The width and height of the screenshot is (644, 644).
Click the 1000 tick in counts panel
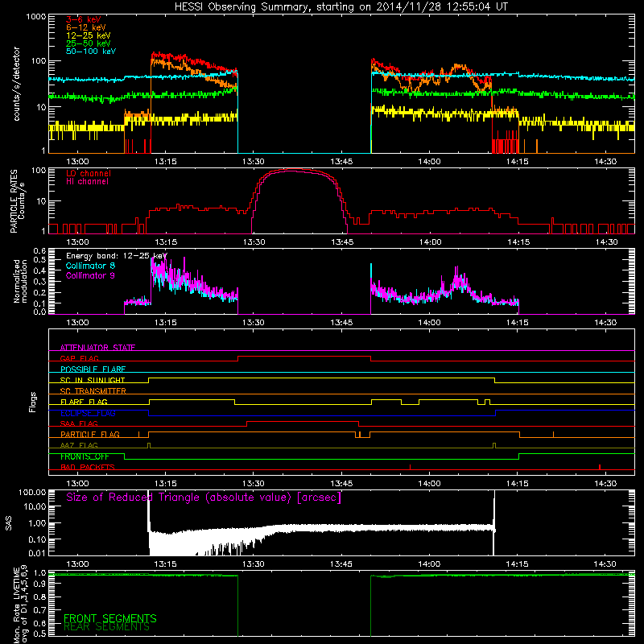[35, 17]
